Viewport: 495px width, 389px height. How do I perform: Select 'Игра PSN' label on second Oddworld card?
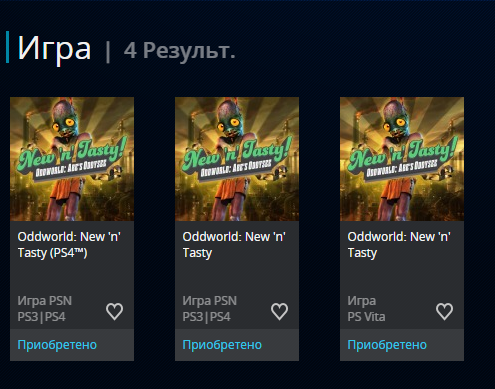(x=210, y=301)
